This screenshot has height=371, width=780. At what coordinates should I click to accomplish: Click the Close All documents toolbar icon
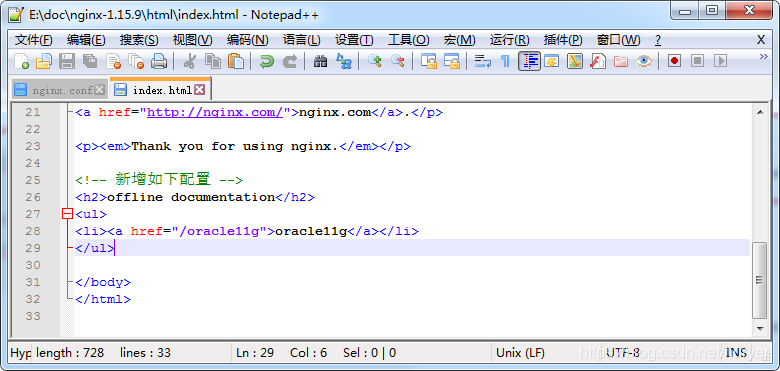coord(136,61)
